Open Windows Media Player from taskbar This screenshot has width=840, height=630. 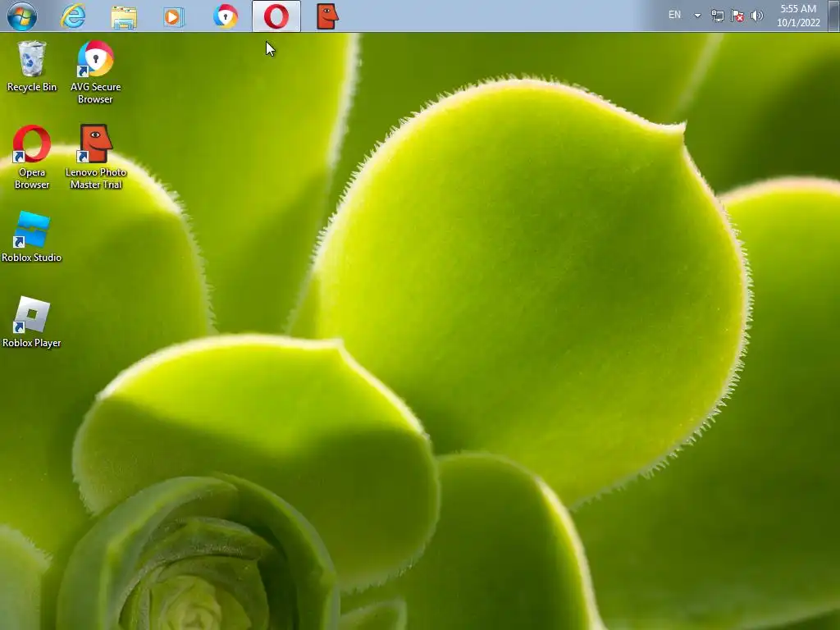[174, 16]
